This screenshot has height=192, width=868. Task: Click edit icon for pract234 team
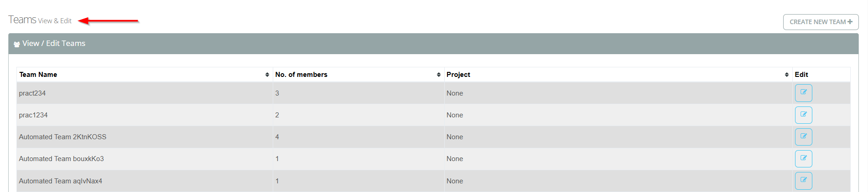803,93
